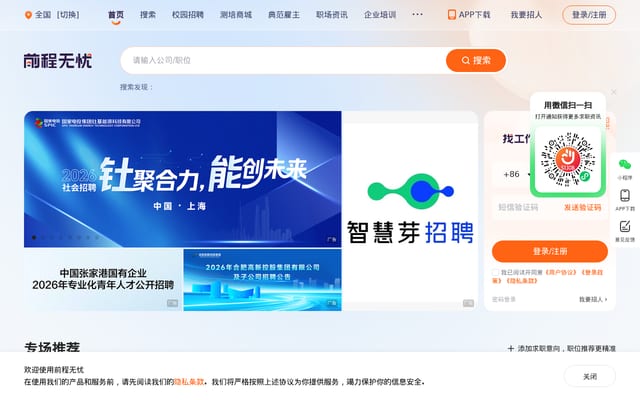
Task: Open the 智慧芽招聘 advertisement
Action: (410, 211)
